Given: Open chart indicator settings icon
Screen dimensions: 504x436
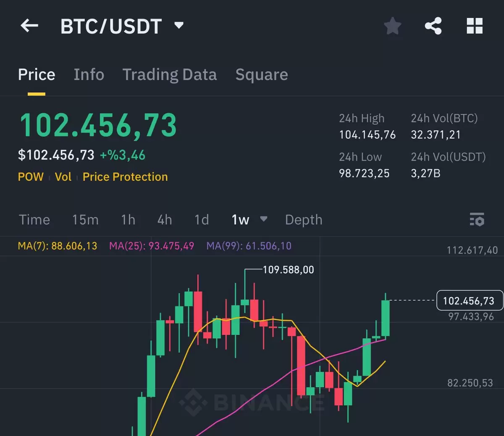Looking at the screenshot, I should [x=477, y=219].
